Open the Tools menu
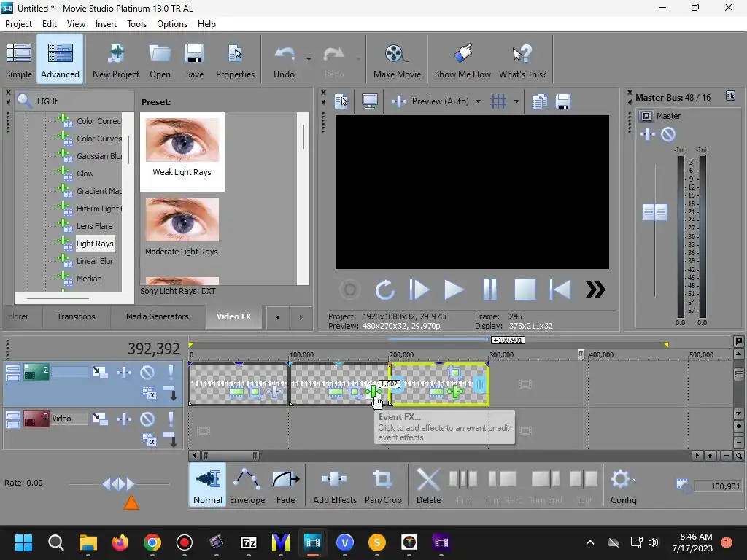Screen dimensions: 747x560 point(136,24)
